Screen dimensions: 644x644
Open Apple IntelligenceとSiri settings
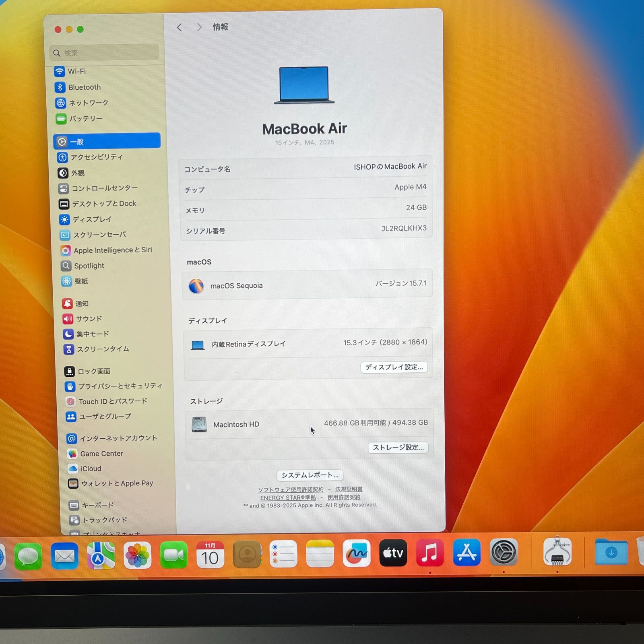point(113,250)
